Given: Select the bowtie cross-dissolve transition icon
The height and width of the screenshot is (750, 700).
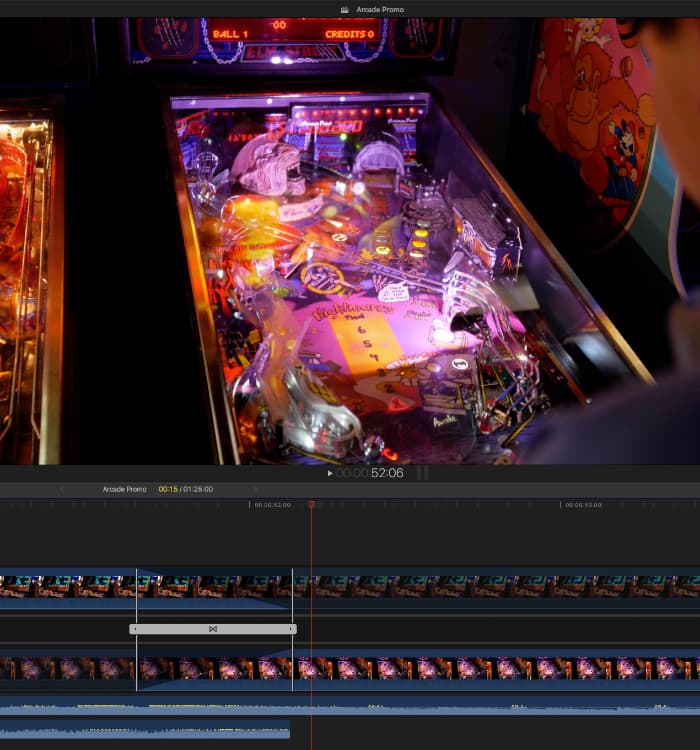Looking at the screenshot, I should (x=212, y=629).
